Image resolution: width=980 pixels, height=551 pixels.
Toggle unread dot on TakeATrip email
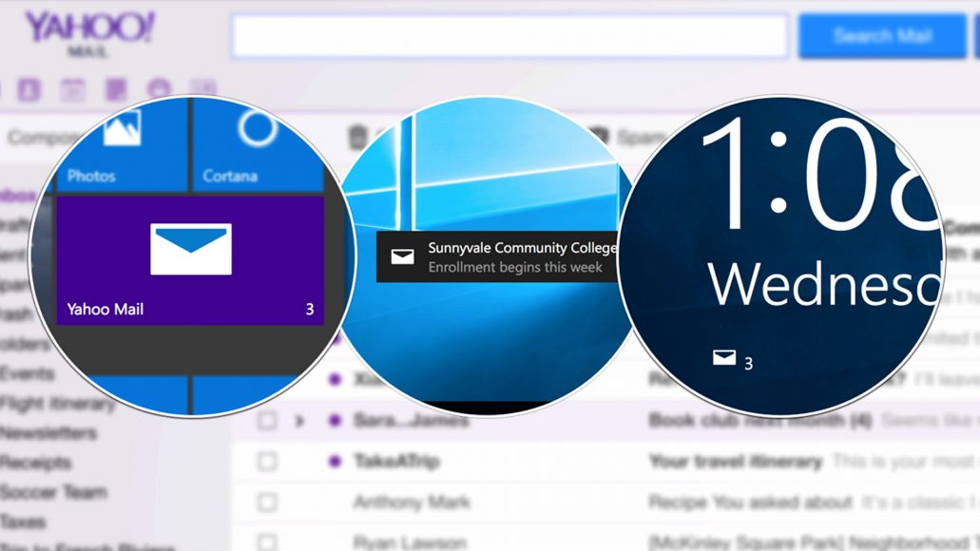point(335,462)
